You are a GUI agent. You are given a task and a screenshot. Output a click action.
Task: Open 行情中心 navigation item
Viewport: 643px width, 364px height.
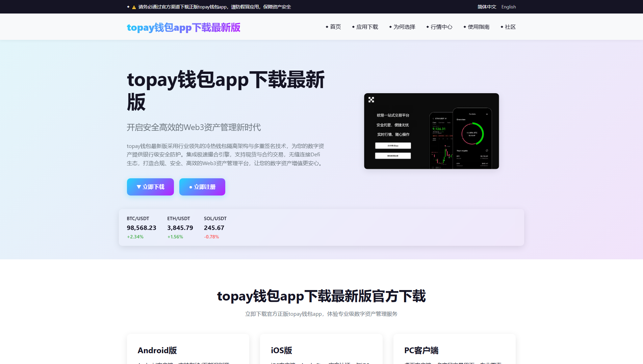(439, 27)
